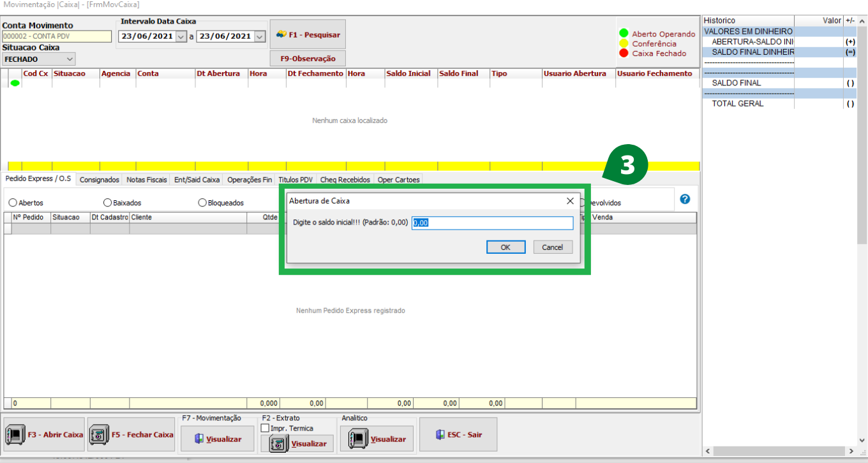The width and height of the screenshot is (868, 463).
Task: Click the Conta Movimento field
Action: 57,36
